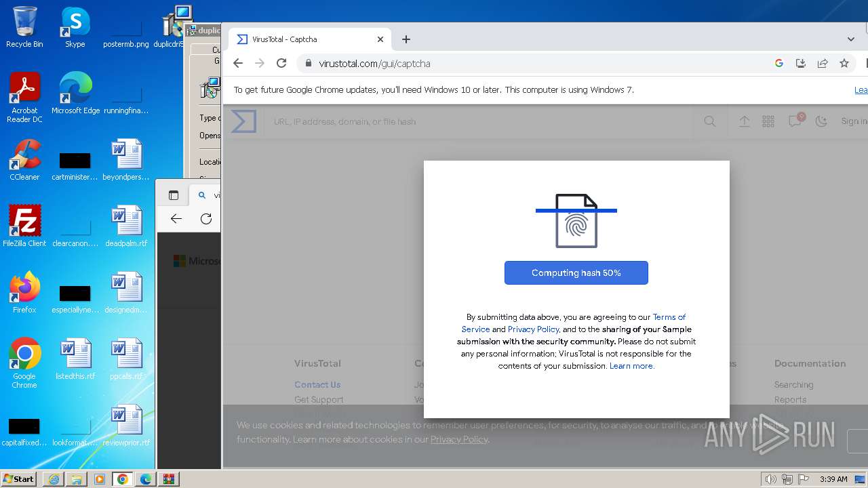Select the postermb.png desktop file
The width and height of the screenshot is (868, 488).
126,33
